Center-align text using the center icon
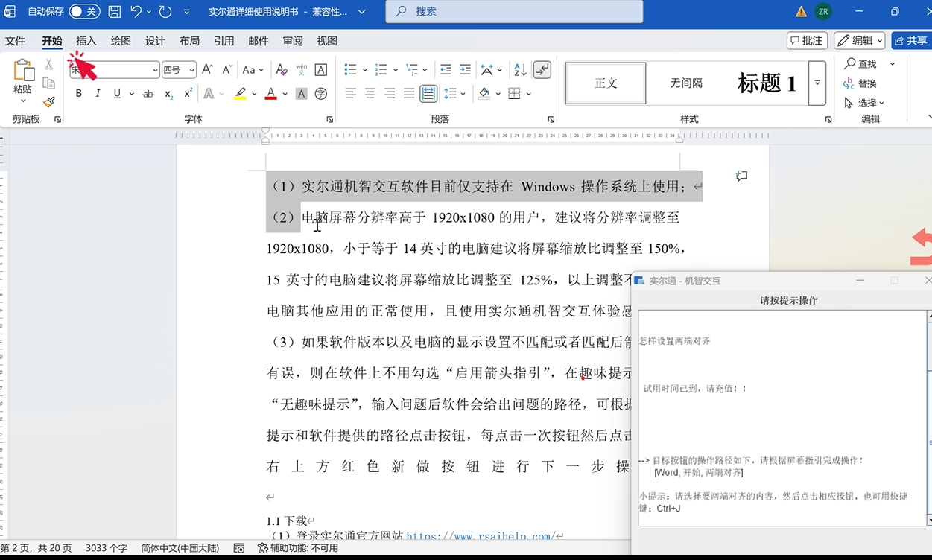This screenshot has height=560, width=932. [x=370, y=94]
